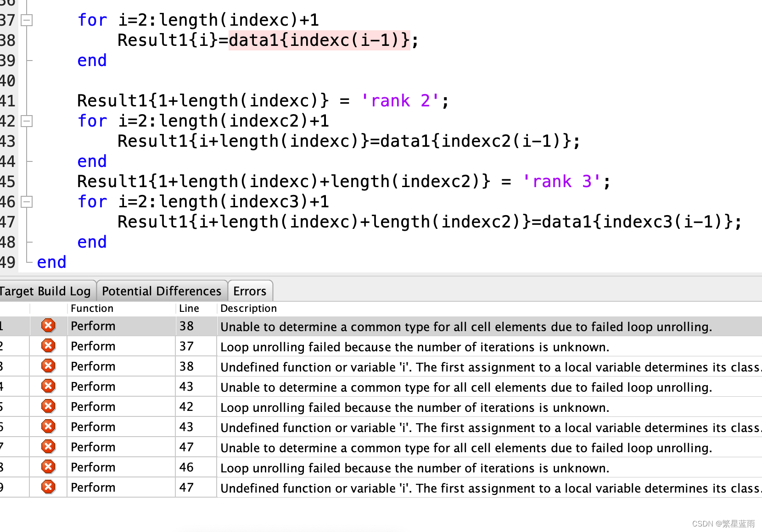The height and width of the screenshot is (532, 762).
Task: Click the error icon in the seventh error row
Action: [48, 447]
